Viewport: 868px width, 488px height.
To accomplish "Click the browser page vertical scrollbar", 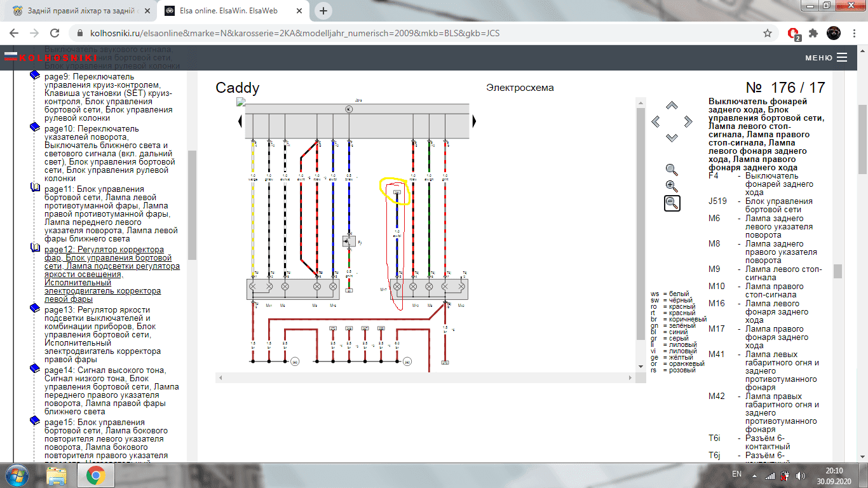I will pos(862,140).
